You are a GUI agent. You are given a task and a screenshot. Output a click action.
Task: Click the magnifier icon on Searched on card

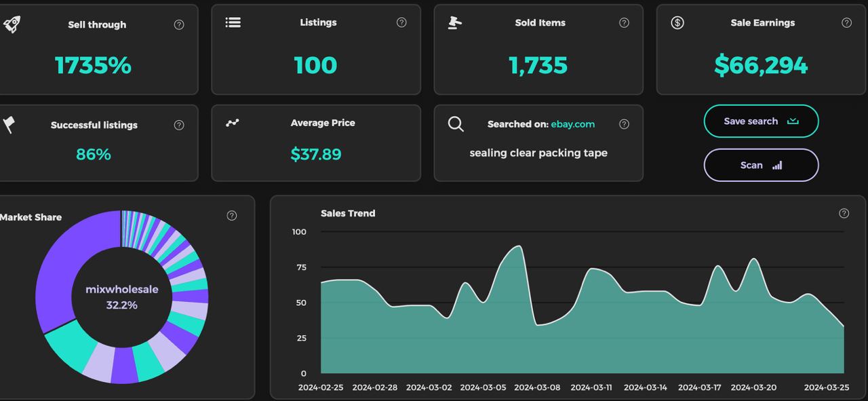[x=456, y=124]
